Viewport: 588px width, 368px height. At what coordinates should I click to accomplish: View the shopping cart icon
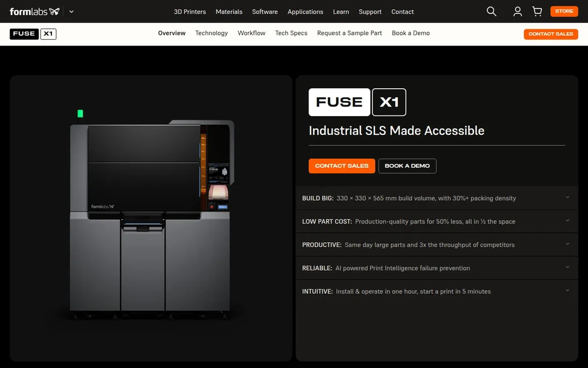537,12
